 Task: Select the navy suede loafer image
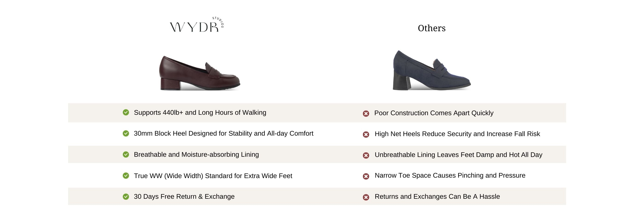(x=431, y=71)
